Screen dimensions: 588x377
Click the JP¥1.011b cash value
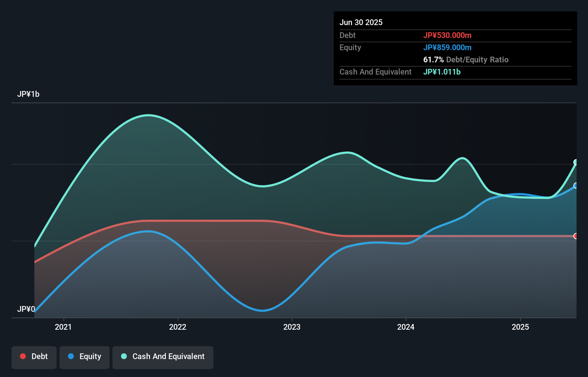(442, 72)
